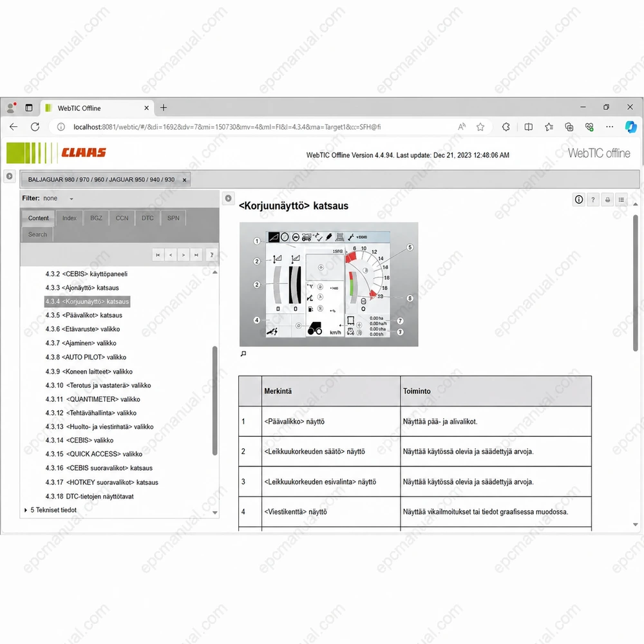
Task: Add page to favorites star
Action: click(480, 127)
